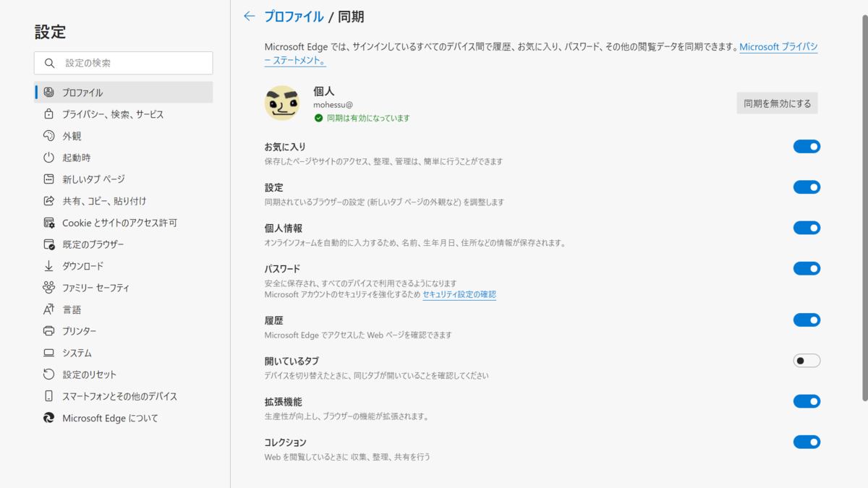
Task: Click the 設定の検索 search field
Action: point(124,63)
